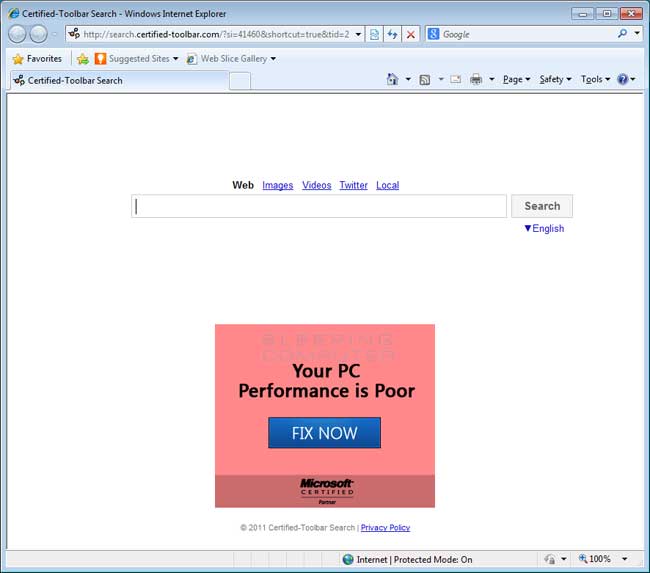650x573 pixels.
Task: Click the 2011 Certified-Toolbar Search copyright text
Action: pyautogui.click(x=298, y=527)
